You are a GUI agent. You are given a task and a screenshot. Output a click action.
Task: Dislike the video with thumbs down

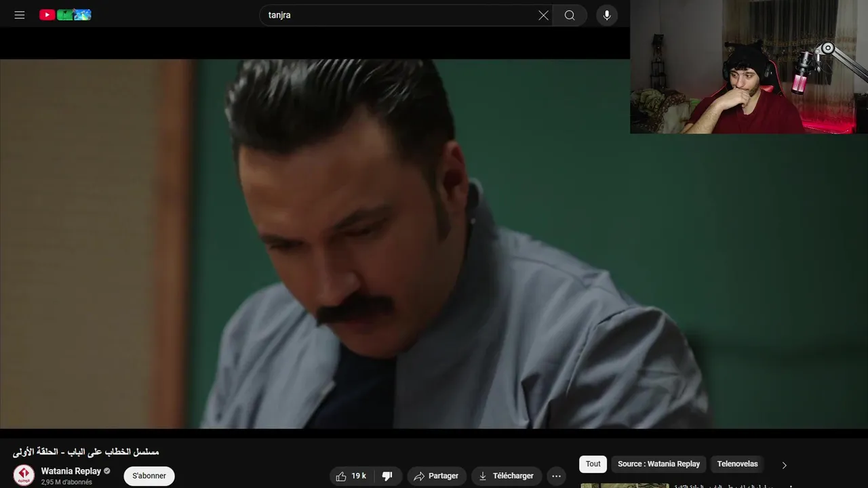388,476
